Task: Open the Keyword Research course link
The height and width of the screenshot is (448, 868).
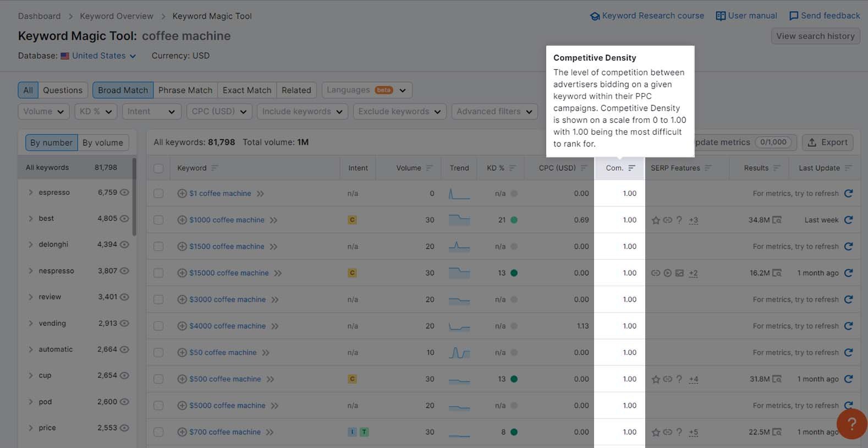Action: click(647, 16)
